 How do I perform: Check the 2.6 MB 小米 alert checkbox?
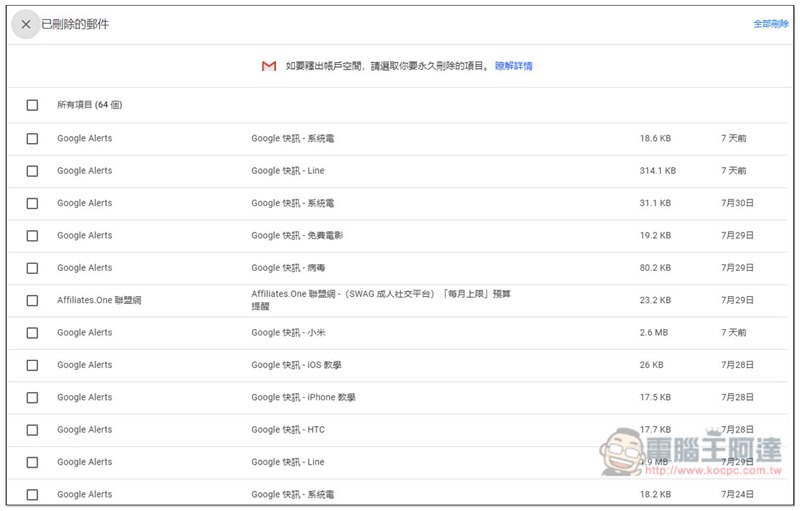click(32, 333)
